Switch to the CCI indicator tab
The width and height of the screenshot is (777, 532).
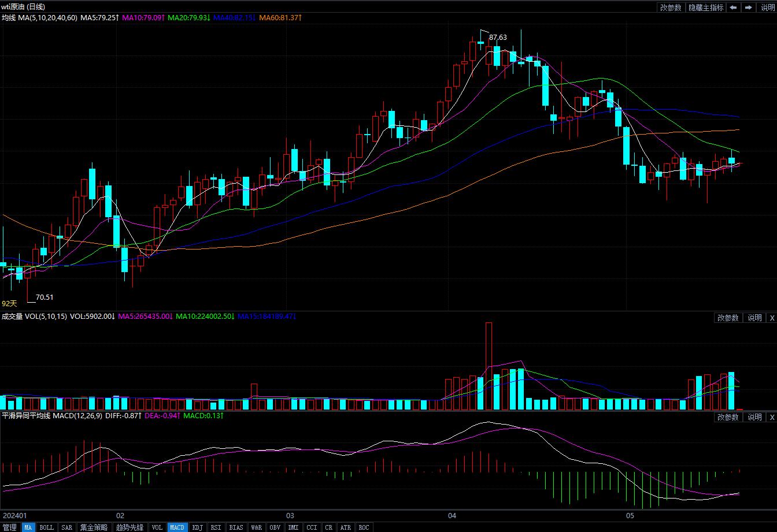(312, 527)
